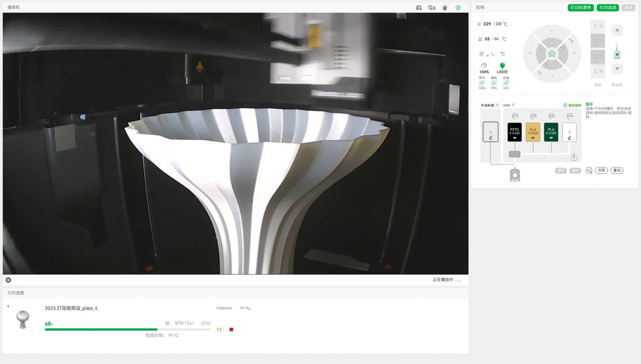
Task: Select the external spool checkered slot
Action: [x=491, y=132]
